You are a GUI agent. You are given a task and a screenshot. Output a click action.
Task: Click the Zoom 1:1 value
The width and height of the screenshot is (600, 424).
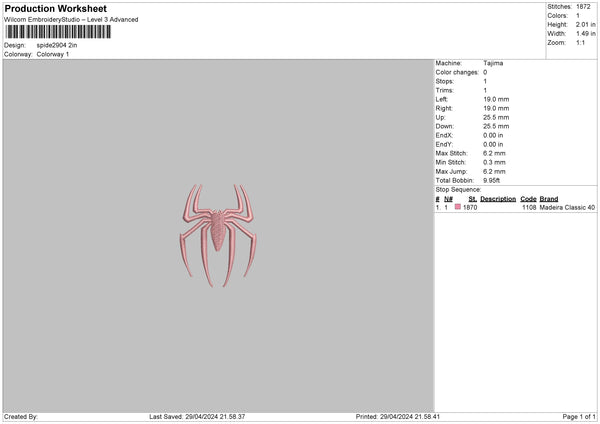click(583, 43)
